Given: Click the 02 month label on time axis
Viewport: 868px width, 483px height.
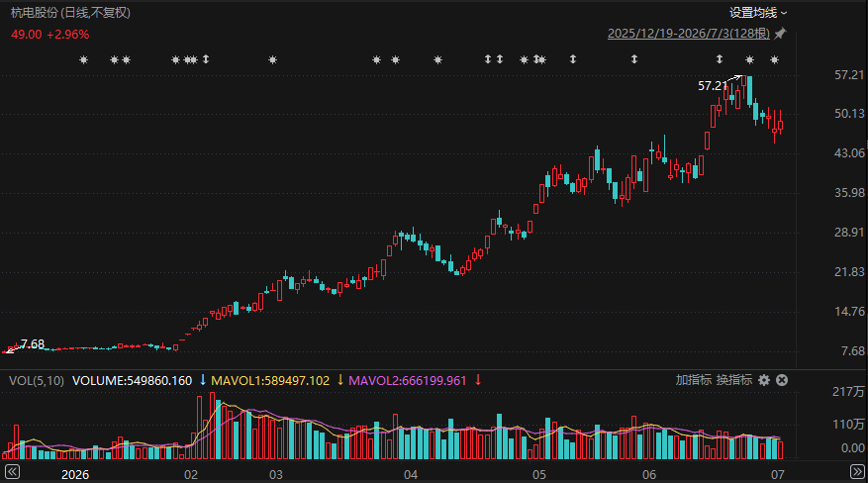Looking at the screenshot, I should tap(191, 475).
